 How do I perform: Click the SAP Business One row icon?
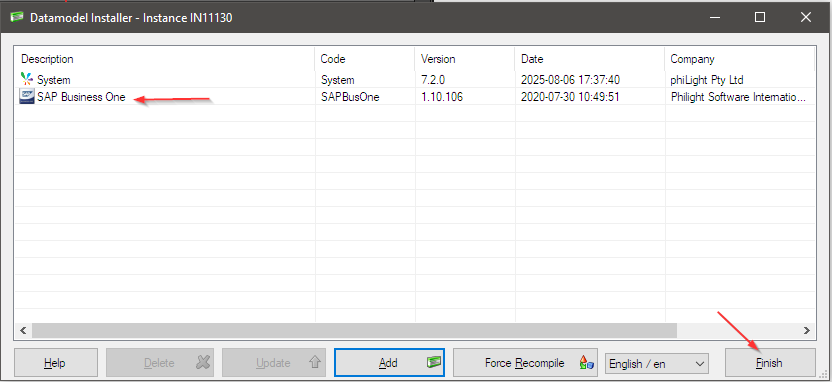(27, 97)
